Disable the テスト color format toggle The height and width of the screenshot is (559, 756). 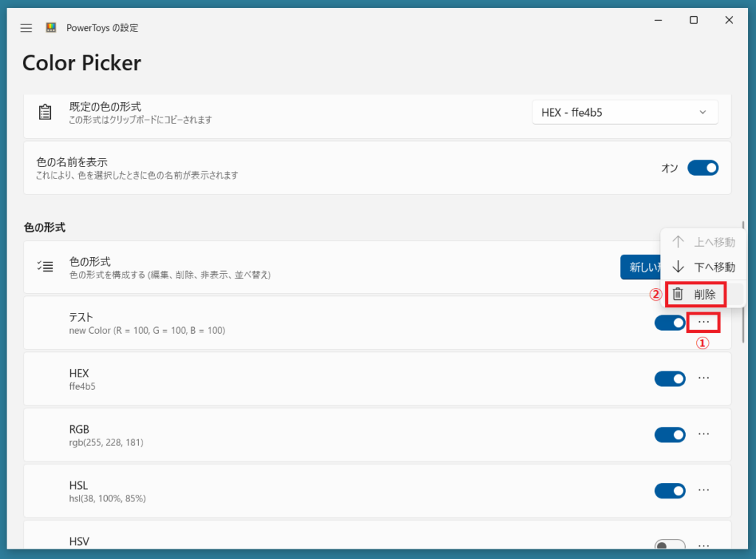click(x=670, y=323)
